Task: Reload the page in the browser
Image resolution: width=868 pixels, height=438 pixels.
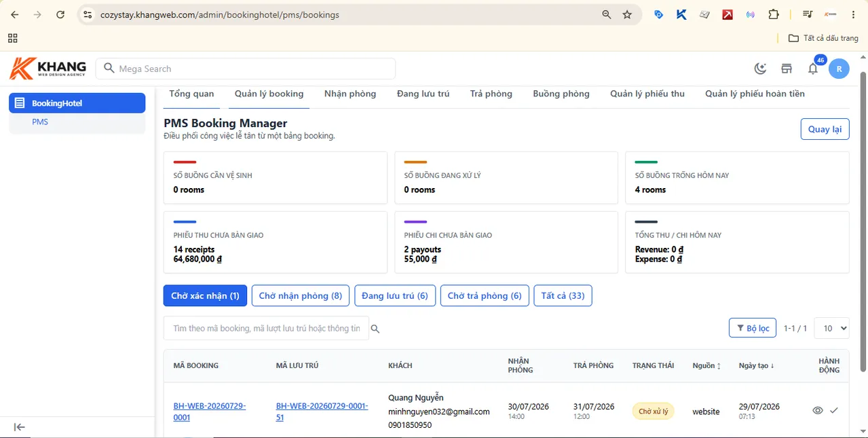Action: point(60,14)
